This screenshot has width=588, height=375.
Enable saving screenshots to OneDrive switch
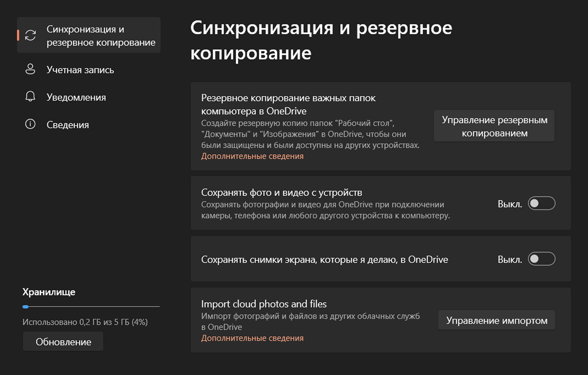tap(542, 259)
